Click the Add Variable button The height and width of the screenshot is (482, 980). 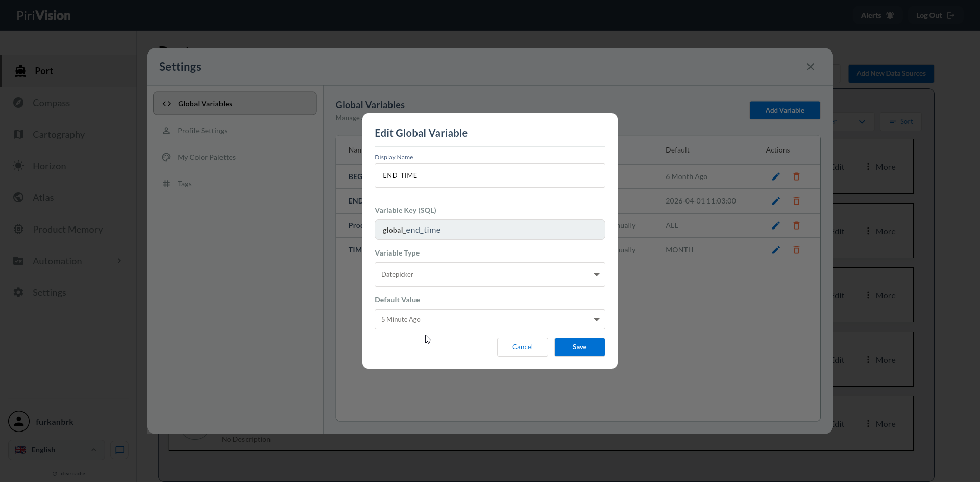pyautogui.click(x=785, y=110)
